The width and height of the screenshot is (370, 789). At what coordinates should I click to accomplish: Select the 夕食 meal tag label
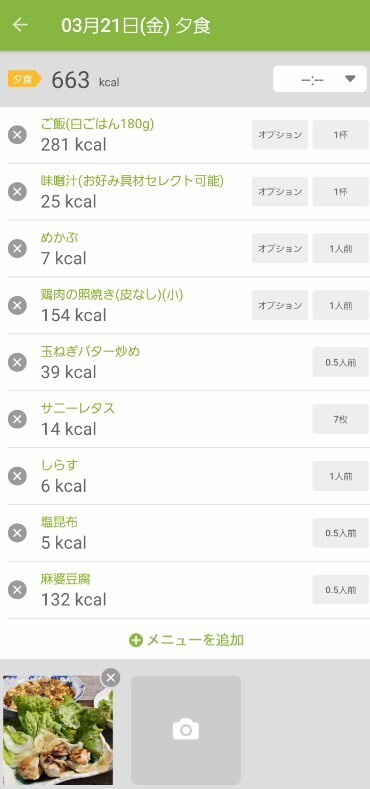[24, 80]
